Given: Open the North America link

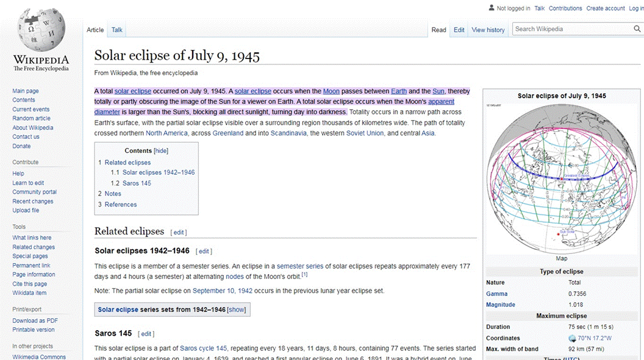Looking at the screenshot, I should point(166,133).
